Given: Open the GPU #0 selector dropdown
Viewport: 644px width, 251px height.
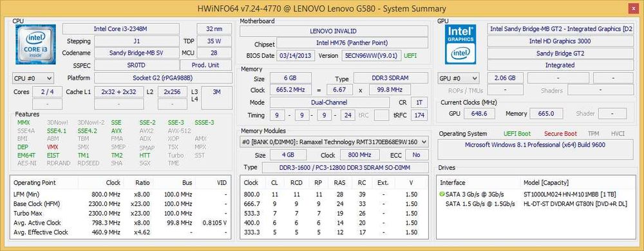Looking at the screenshot, I should [459, 78].
